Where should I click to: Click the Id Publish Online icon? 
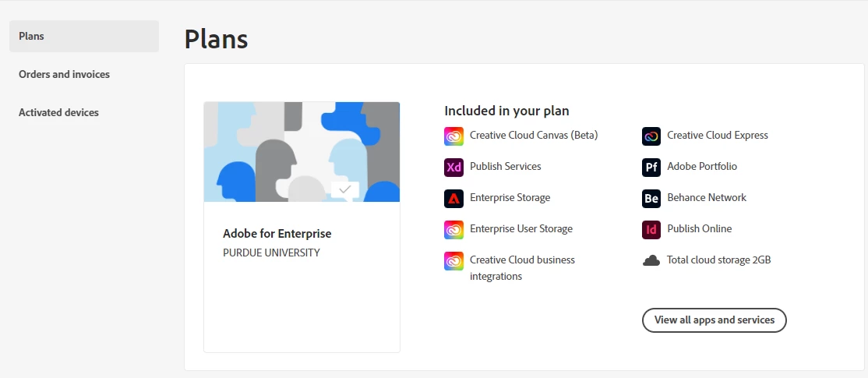point(651,230)
